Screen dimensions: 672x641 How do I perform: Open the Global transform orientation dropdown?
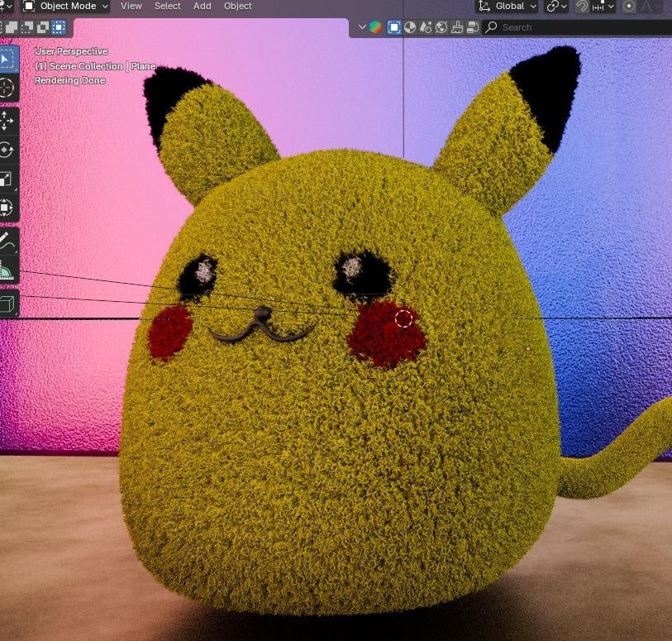tap(507, 6)
